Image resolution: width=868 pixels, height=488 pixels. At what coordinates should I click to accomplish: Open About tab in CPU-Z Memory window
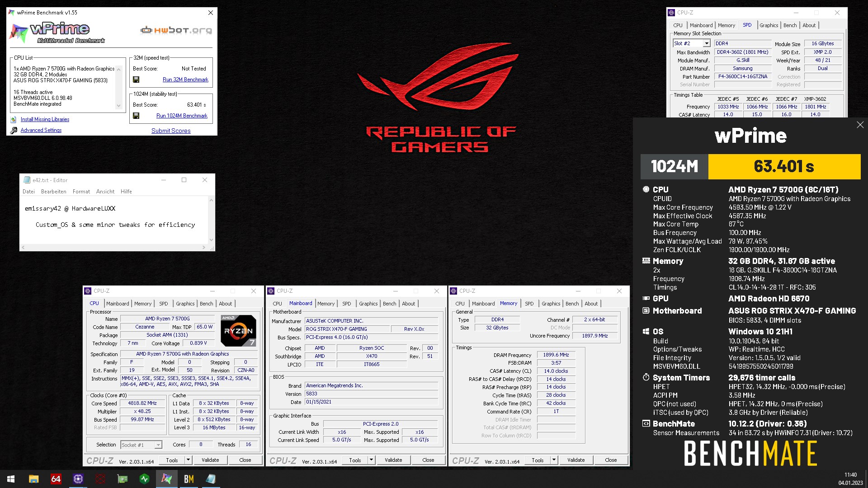click(591, 304)
